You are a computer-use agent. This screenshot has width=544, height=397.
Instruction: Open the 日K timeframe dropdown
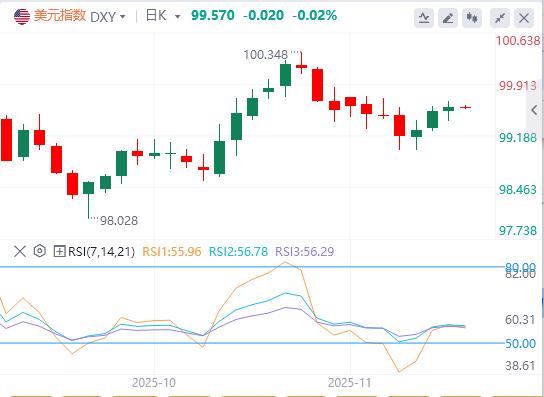pyautogui.click(x=163, y=16)
